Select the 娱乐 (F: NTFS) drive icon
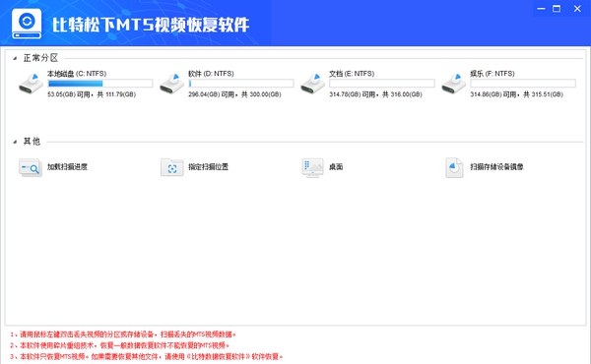Screen dimensions: 591x364 pos(454,84)
